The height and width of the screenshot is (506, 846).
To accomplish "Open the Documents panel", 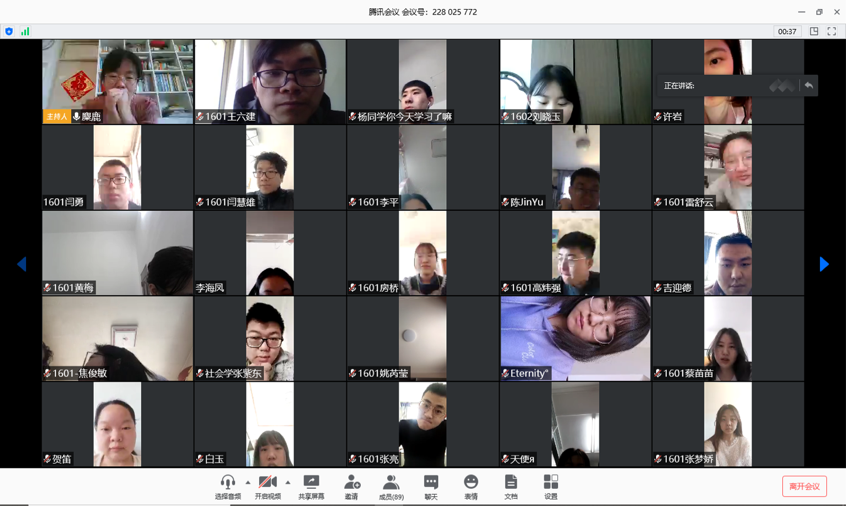I will point(511,484).
